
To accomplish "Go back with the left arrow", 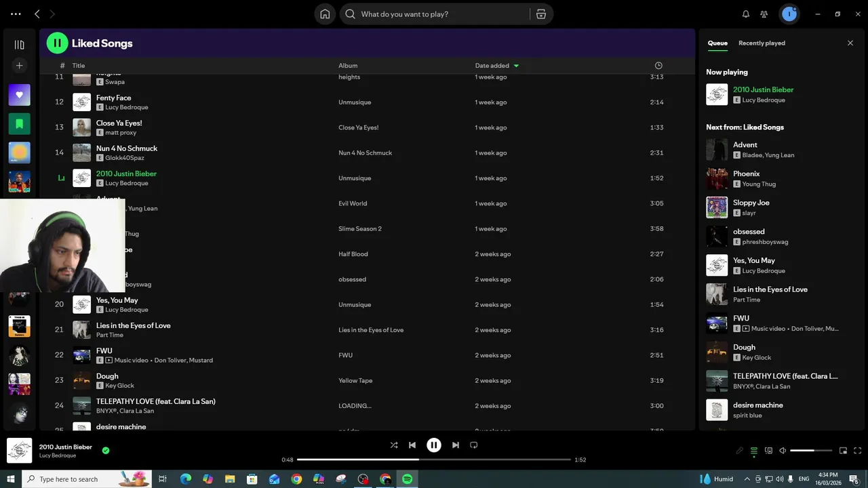I will click(37, 14).
